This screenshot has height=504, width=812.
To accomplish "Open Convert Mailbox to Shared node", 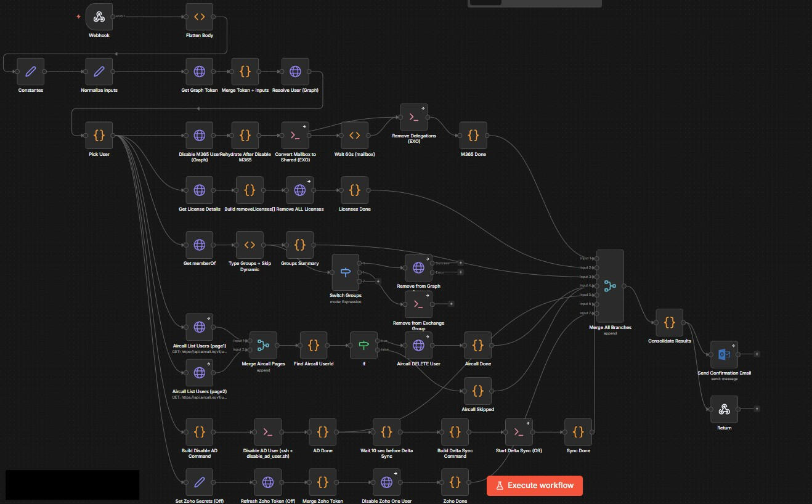I will coord(295,135).
